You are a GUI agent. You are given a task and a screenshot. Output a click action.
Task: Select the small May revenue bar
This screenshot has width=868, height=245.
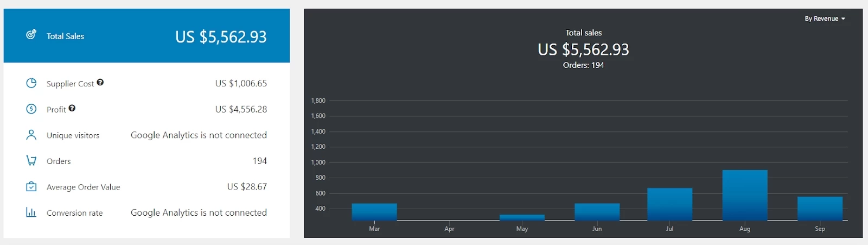point(522,218)
